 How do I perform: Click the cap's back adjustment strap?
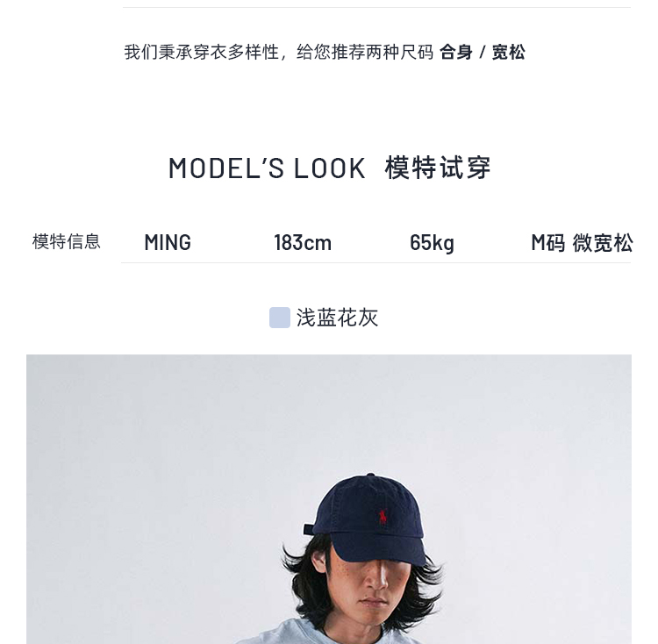point(309,529)
